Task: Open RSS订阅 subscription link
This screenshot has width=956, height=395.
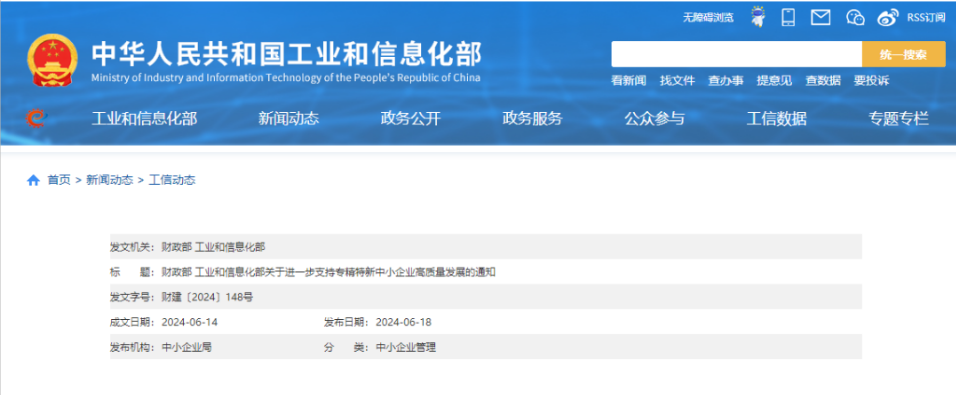Action: pyautogui.click(x=926, y=18)
